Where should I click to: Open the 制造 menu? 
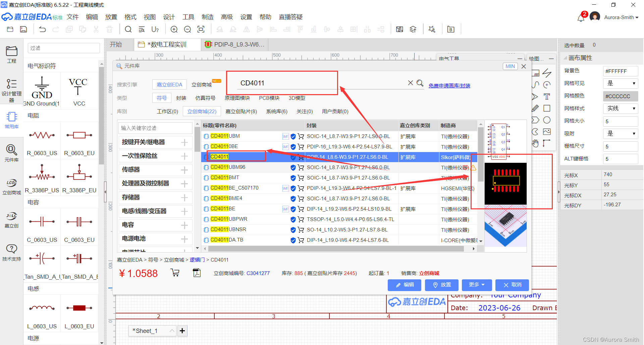pos(208,17)
